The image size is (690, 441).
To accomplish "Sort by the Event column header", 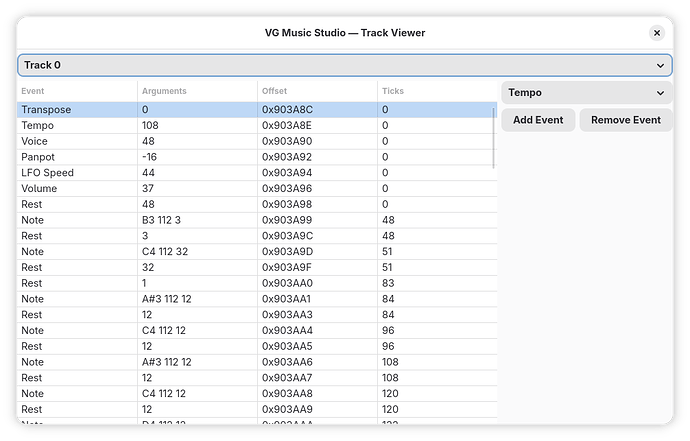I will [77, 91].
